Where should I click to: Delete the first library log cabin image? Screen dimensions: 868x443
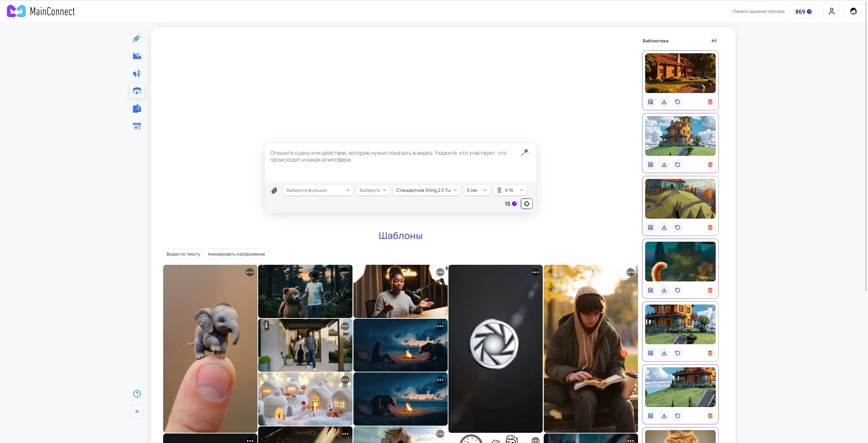[x=710, y=102]
